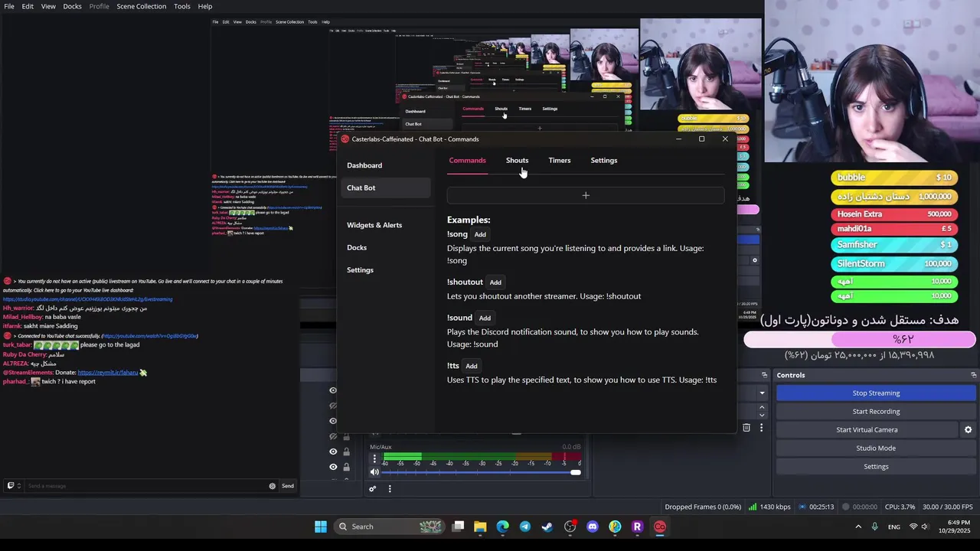
Task: Add the !sound example command
Action: coord(485,318)
